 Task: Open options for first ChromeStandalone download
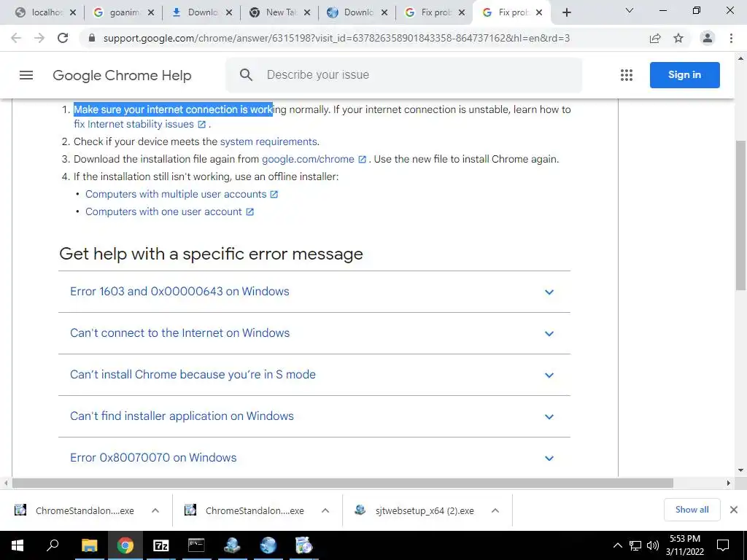click(x=155, y=510)
